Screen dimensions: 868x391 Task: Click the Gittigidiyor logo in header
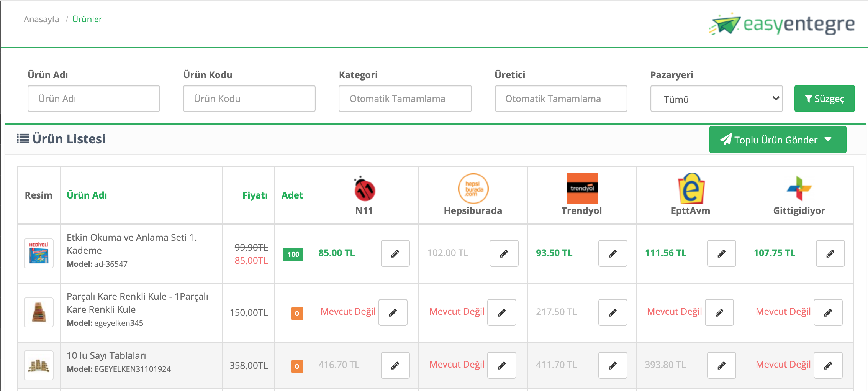tap(799, 188)
